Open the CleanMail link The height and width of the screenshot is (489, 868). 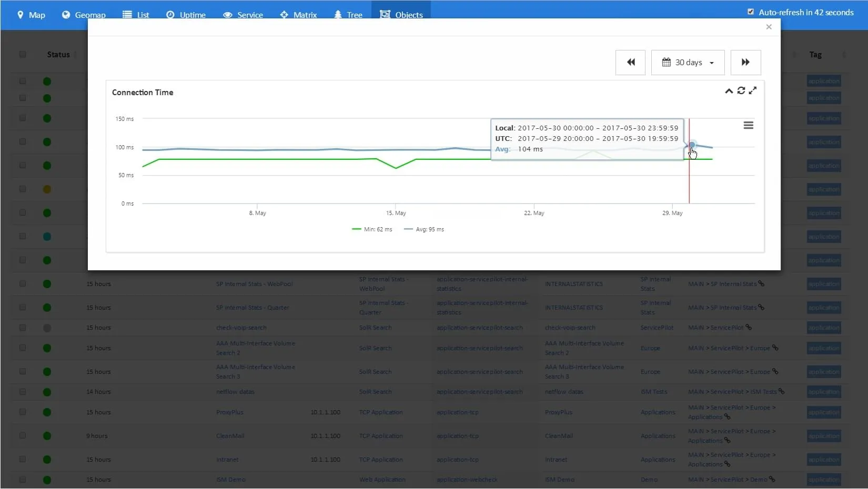click(230, 436)
